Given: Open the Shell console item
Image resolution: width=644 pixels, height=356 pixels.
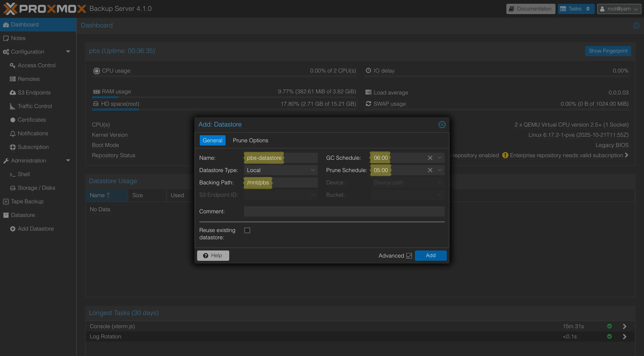Looking at the screenshot, I should (x=38, y=174).
